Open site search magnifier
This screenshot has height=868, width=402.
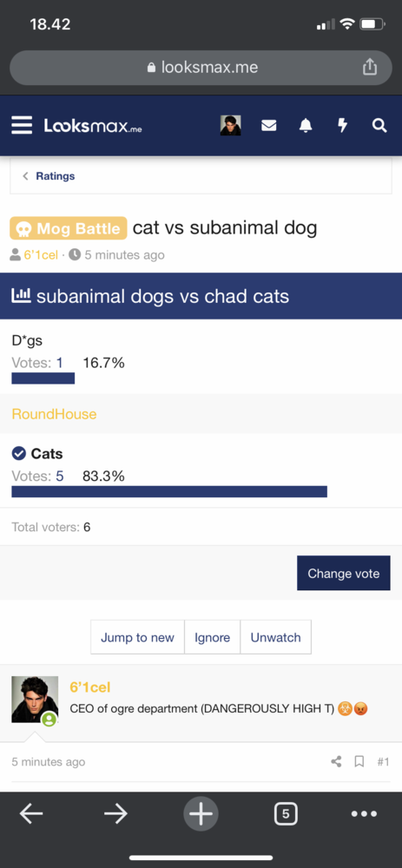(x=379, y=126)
